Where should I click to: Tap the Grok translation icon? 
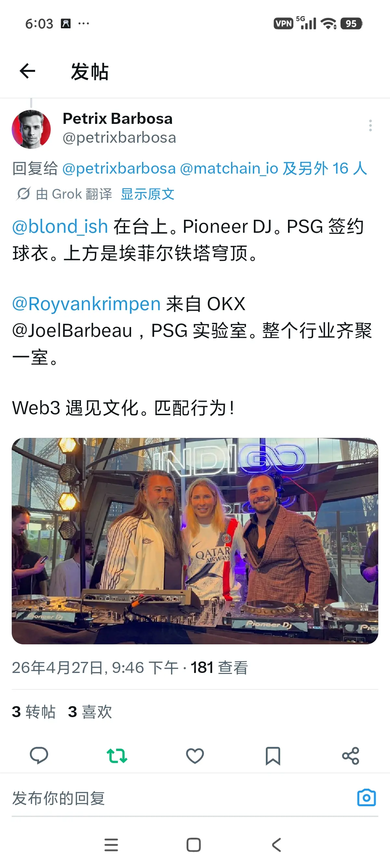pyautogui.click(x=23, y=194)
